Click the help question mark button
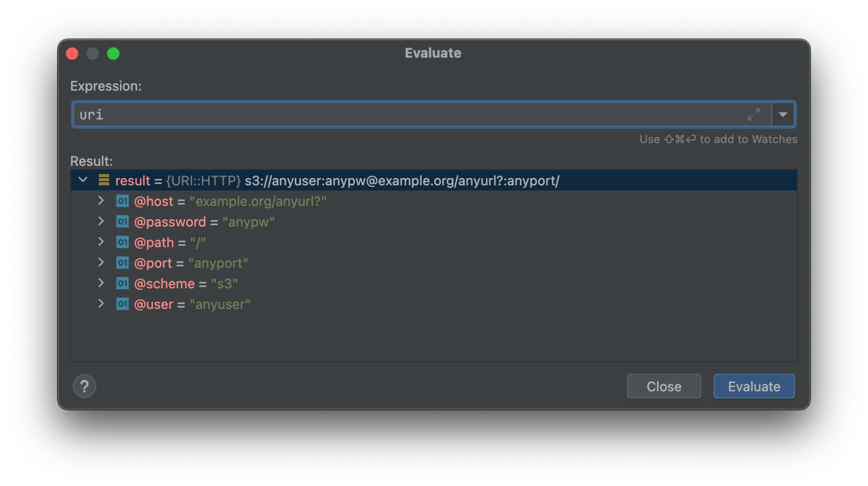 [84, 387]
